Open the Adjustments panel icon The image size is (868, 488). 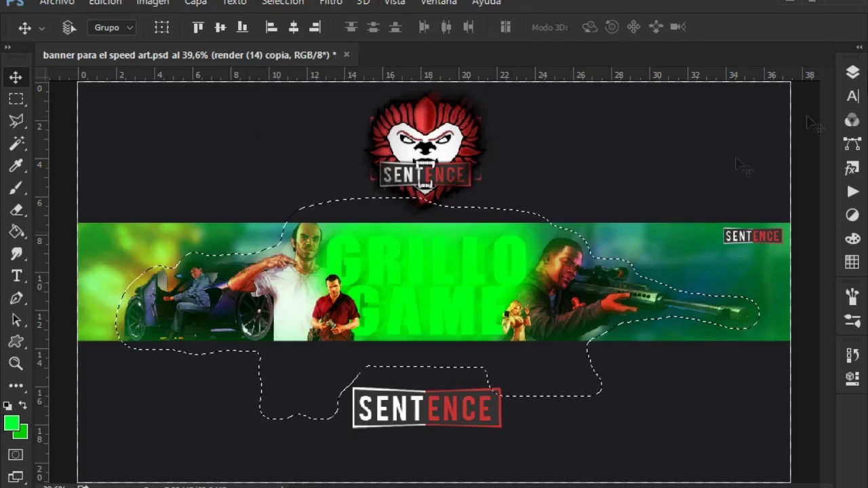pyautogui.click(x=852, y=215)
